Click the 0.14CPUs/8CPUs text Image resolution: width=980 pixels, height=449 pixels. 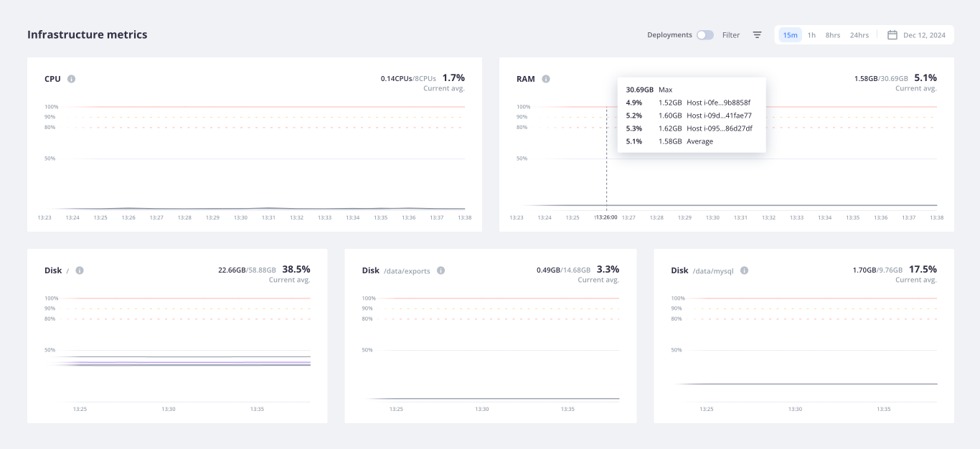tap(408, 78)
